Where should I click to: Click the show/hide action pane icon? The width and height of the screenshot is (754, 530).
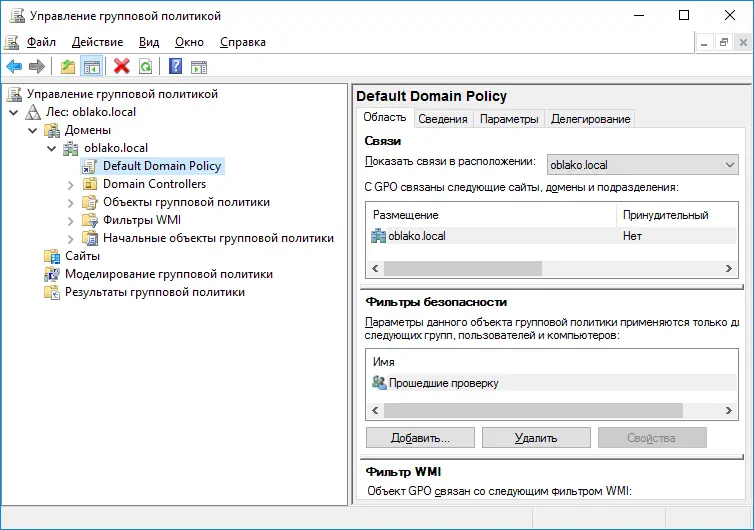click(199, 67)
